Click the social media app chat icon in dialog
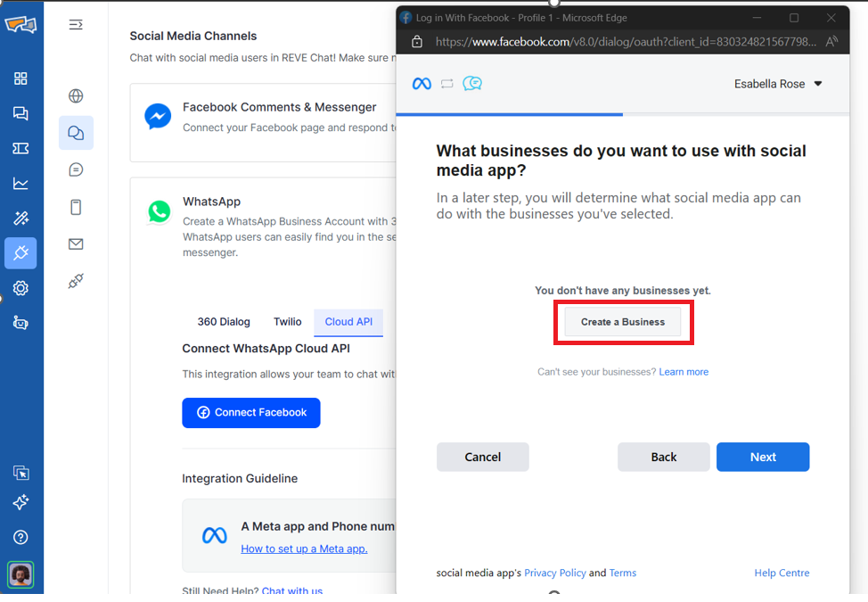The image size is (868, 602). pyautogui.click(x=472, y=84)
